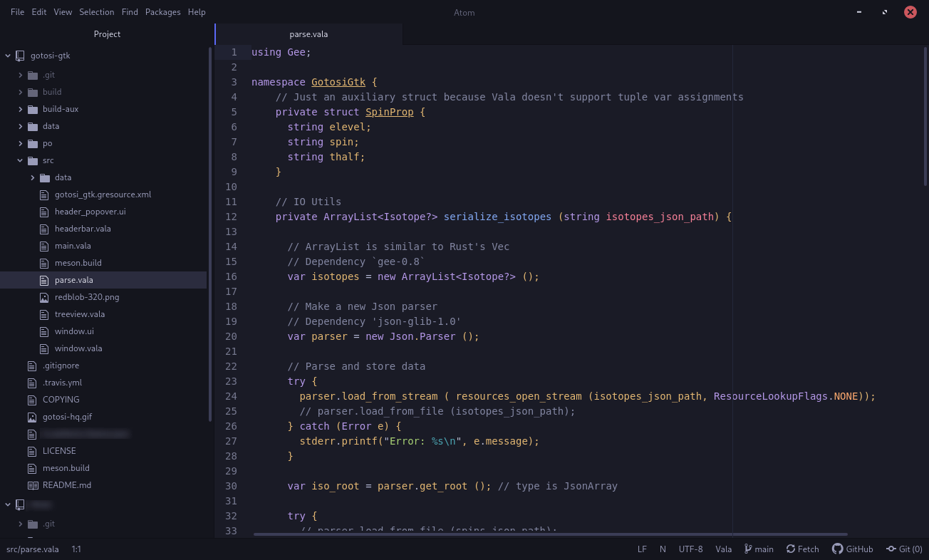Expand the build-aux folder
Image resolution: width=929 pixels, height=560 pixels.
20,109
